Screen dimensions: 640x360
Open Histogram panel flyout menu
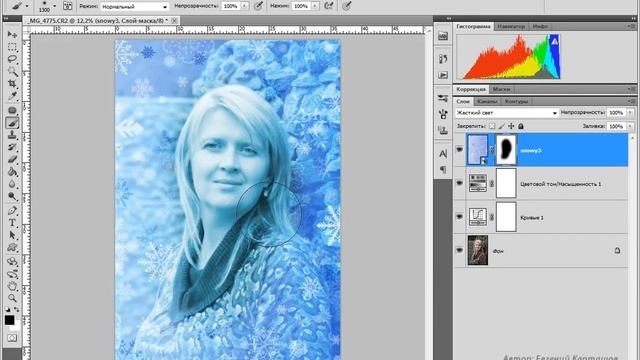tap(631, 26)
